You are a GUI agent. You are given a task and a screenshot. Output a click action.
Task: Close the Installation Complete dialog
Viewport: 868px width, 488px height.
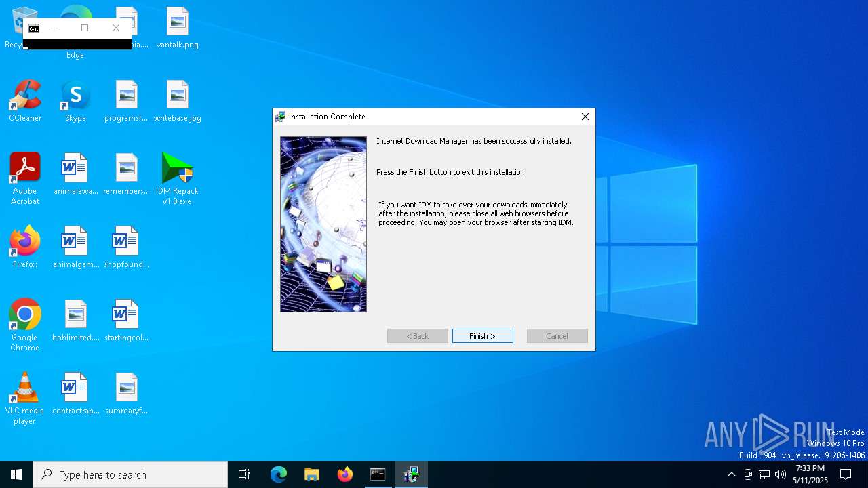(585, 117)
